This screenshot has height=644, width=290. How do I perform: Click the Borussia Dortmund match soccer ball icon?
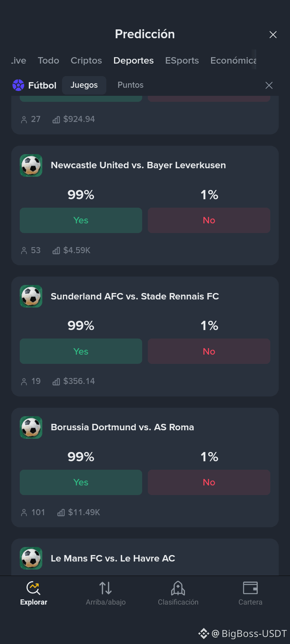[31, 427]
